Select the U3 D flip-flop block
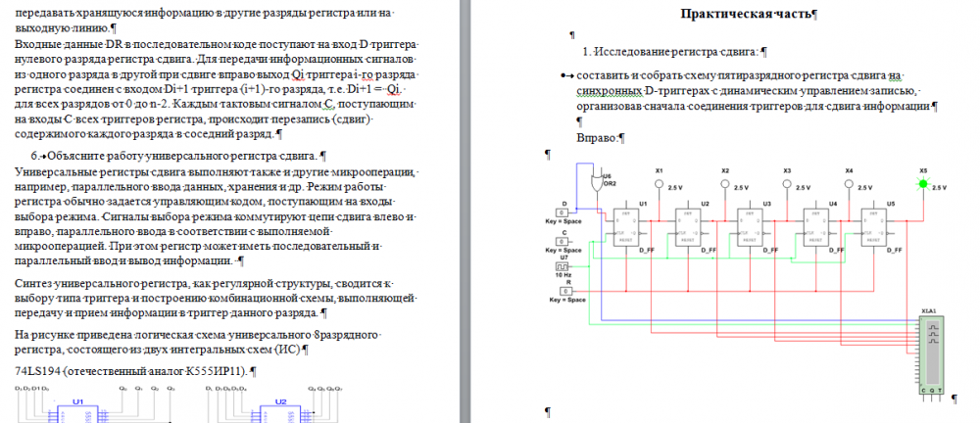This screenshot has width=980, height=423. (750, 227)
